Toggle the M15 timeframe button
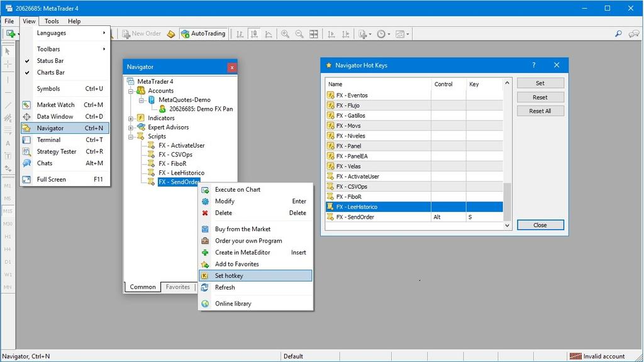Viewport: 644px width, 362px height. click(x=8, y=211)
